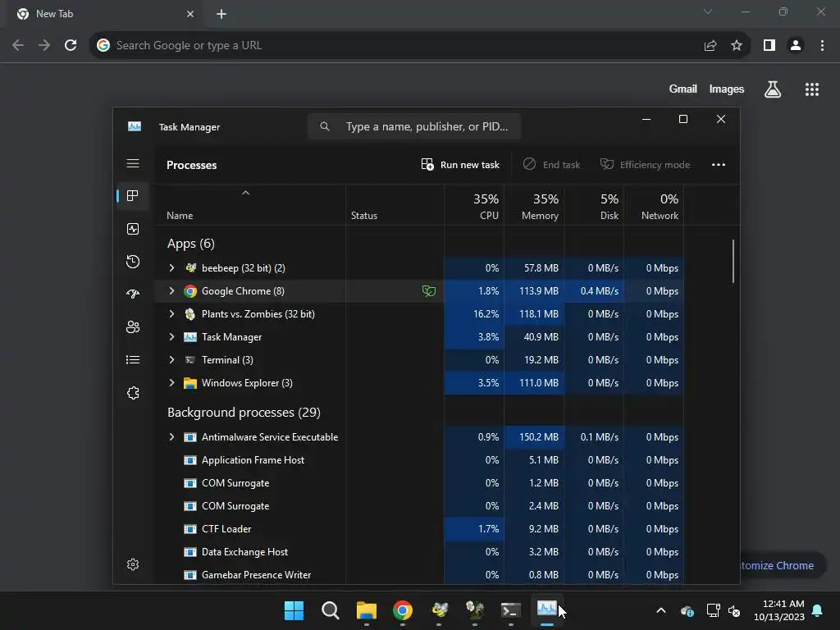The width and height of the screenshot is (840, 630).
Task: Open the Services puzzle-piece sidebar icon
Action: [x=133, y=393]
